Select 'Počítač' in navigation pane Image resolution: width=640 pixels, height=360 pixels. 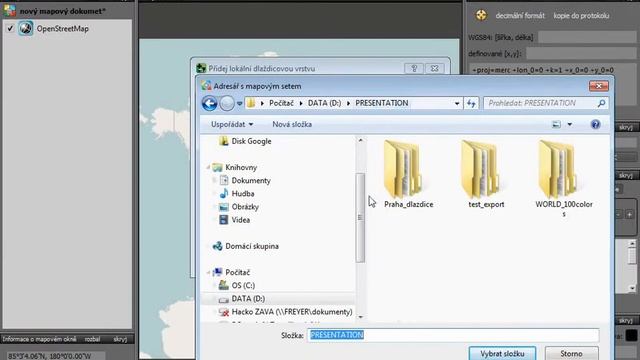click(237, 272)
